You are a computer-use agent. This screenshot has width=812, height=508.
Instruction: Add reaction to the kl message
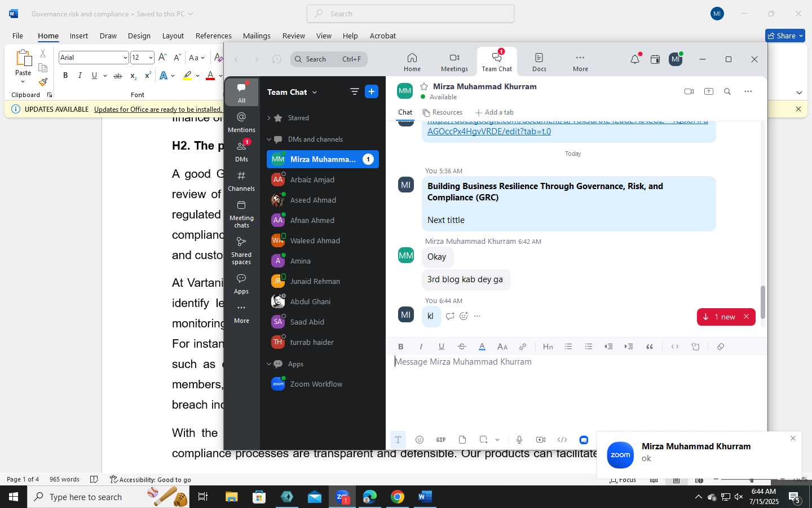pos(464,316)
